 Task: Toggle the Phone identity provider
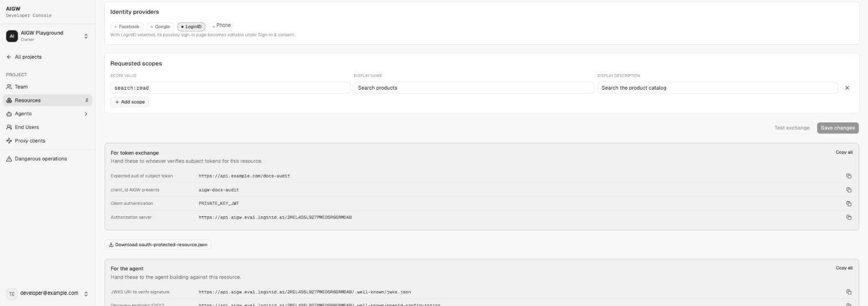pyautogui.click(x=221, y=25)
